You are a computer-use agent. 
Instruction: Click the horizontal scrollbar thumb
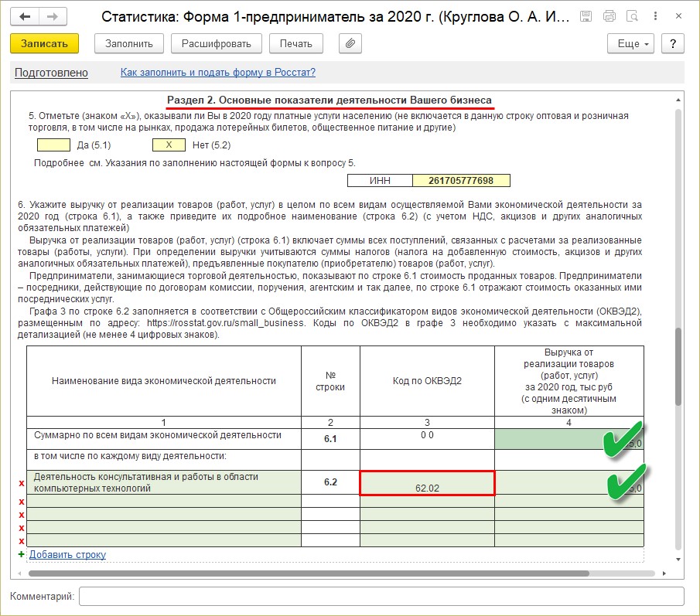(309, 573)
